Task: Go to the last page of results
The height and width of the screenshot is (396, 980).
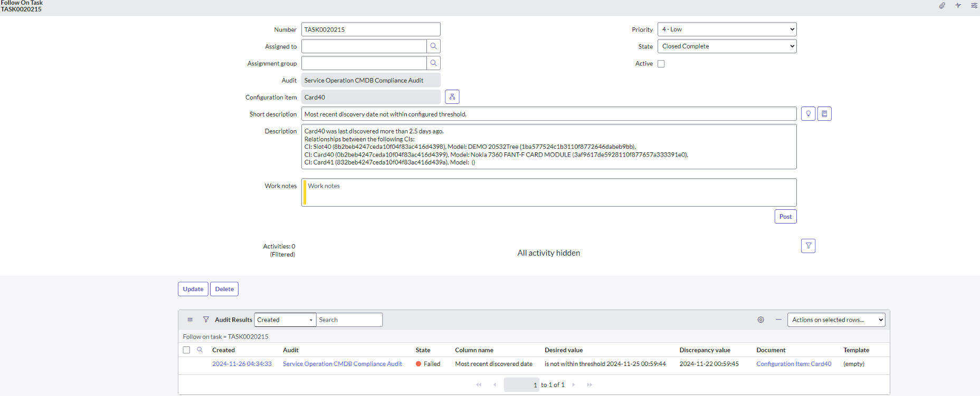Action: tap(589, 385)
